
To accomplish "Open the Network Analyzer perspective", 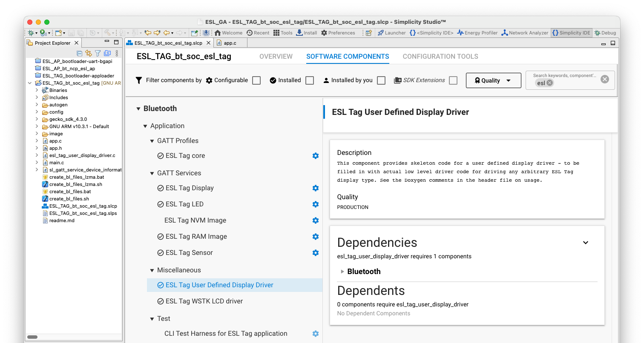I will point(525,33).
